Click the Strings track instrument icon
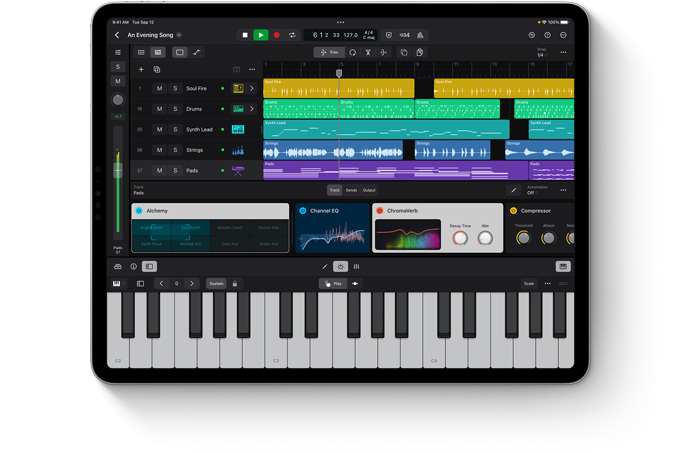The height and width of the screenshot is (453, 682). point(238,150)
